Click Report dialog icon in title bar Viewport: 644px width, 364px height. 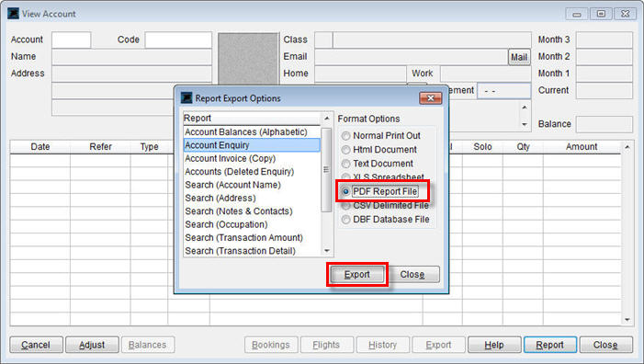(x=186, y=97)
